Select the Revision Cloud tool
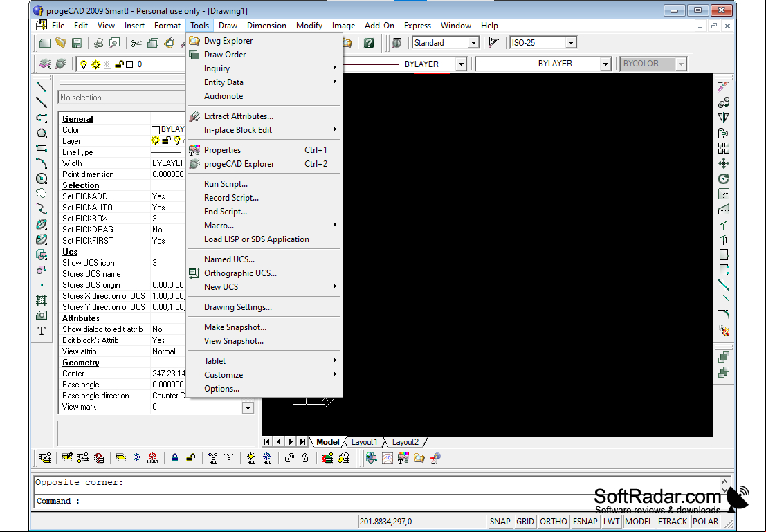Screen dimensions: 766x532 pos(42,194)
